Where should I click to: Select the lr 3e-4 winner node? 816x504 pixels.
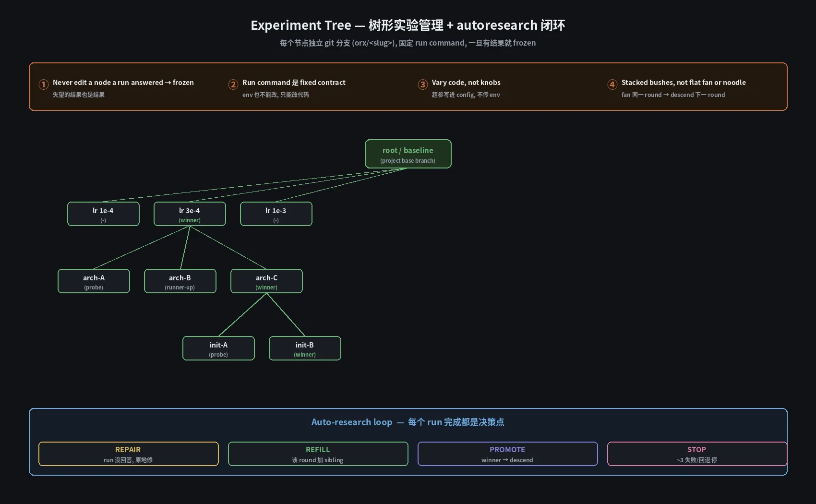(x=190, y=214)
